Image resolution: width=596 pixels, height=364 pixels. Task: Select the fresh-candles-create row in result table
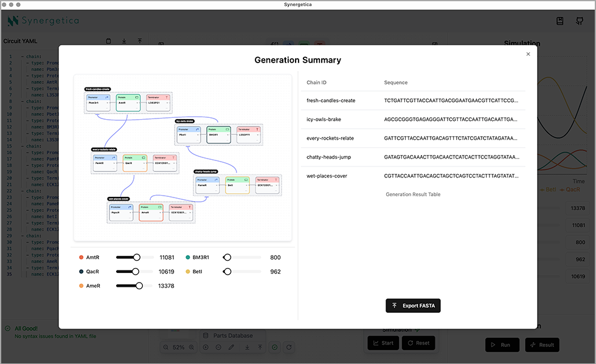[413, 101]
